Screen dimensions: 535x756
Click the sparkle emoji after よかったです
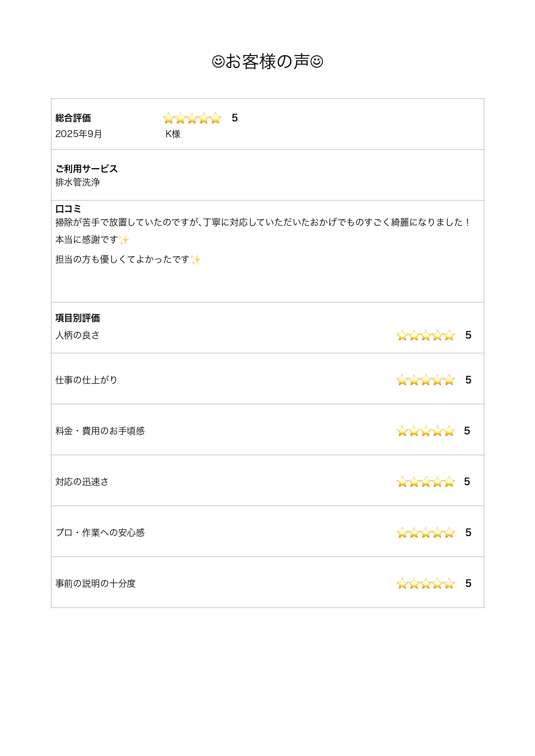pos(196,259)
